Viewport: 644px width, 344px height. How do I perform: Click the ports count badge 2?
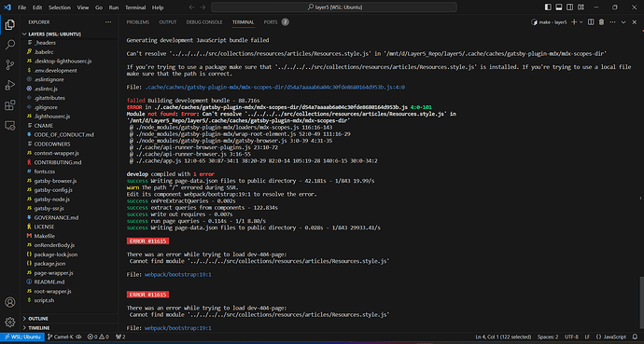[x=285, y=22]
